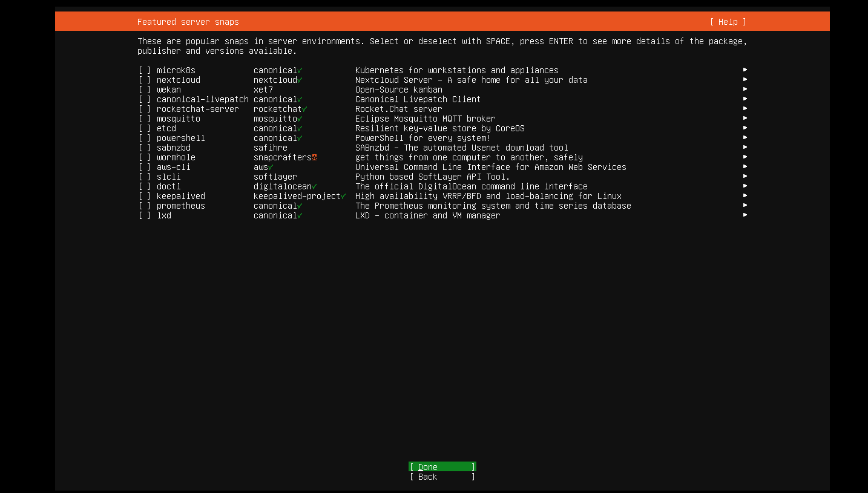Click 'LXD - container and VM manager' text
This screenshot has height=493, width=868.
(428, 215)
